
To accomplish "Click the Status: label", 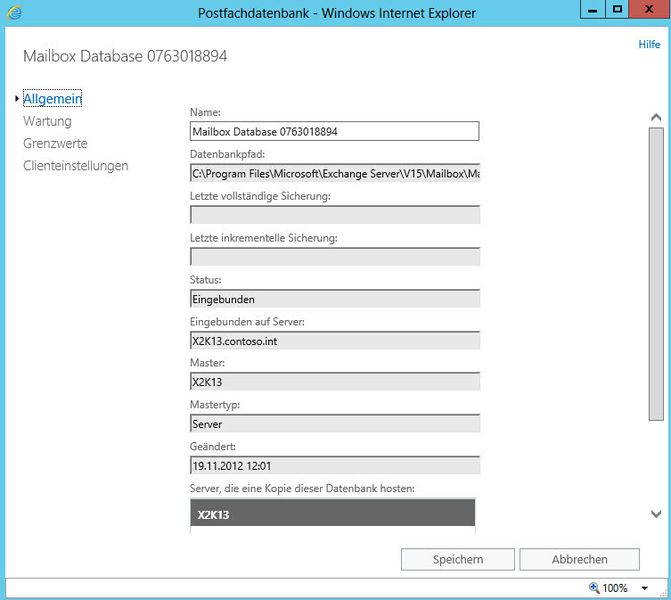I will tap(205, 280).
